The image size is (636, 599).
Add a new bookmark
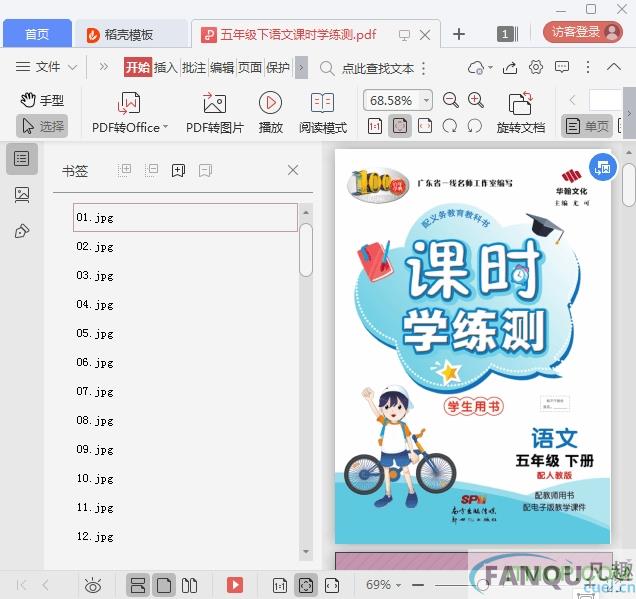point(178,170)
